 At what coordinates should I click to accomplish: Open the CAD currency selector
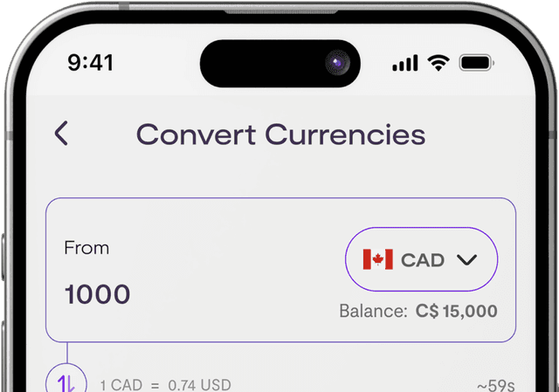coord(422,259)
